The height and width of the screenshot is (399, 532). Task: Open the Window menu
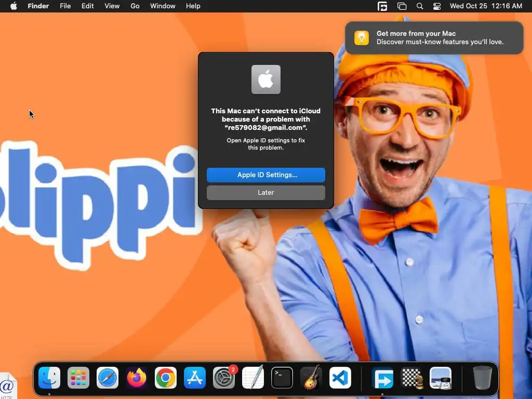(x=163, y=6)
